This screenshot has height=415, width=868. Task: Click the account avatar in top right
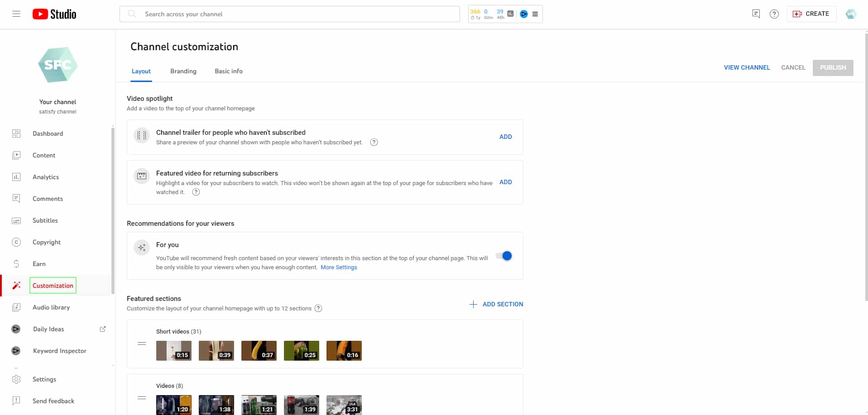pyautogui.click(x=851, y=14)
